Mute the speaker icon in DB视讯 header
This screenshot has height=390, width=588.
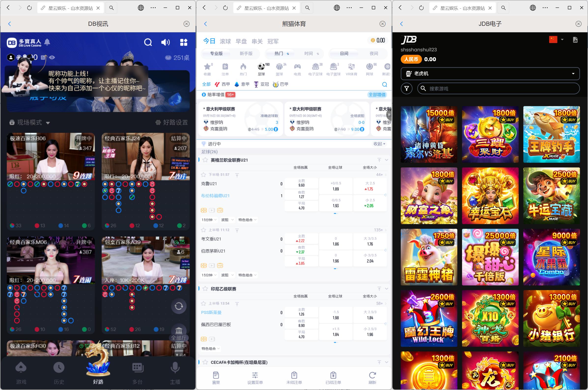point(165,42)
